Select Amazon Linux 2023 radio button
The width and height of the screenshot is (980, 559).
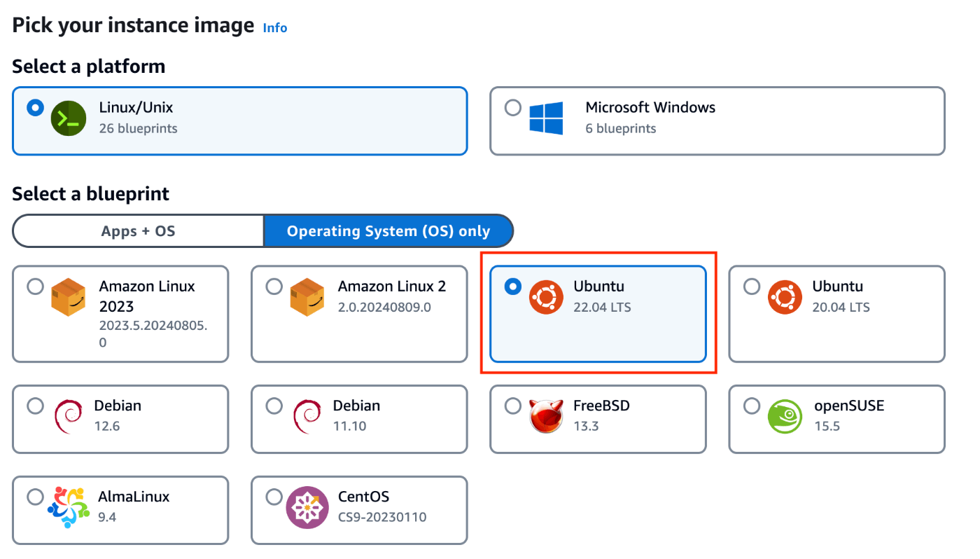point(35,287)
